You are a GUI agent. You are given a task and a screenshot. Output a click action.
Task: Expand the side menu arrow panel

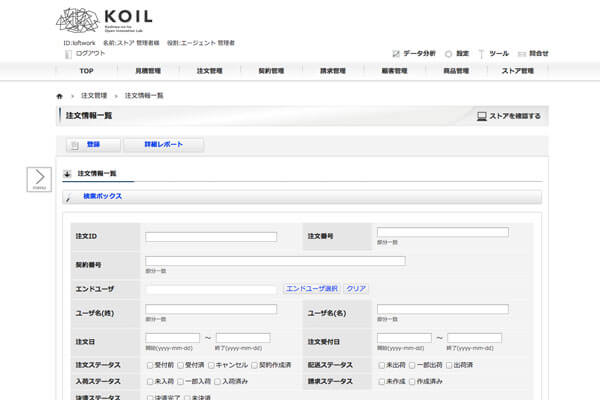coord(38,179)
